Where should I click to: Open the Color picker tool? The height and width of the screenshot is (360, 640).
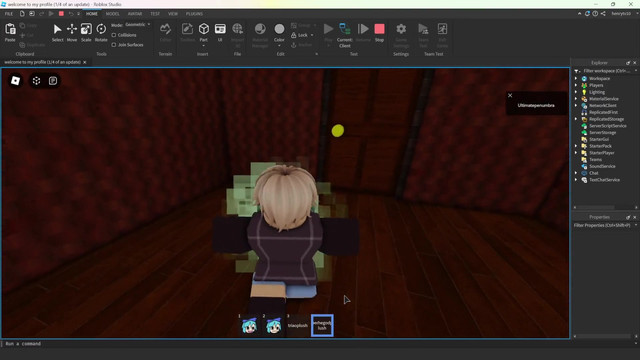[279, 33]
